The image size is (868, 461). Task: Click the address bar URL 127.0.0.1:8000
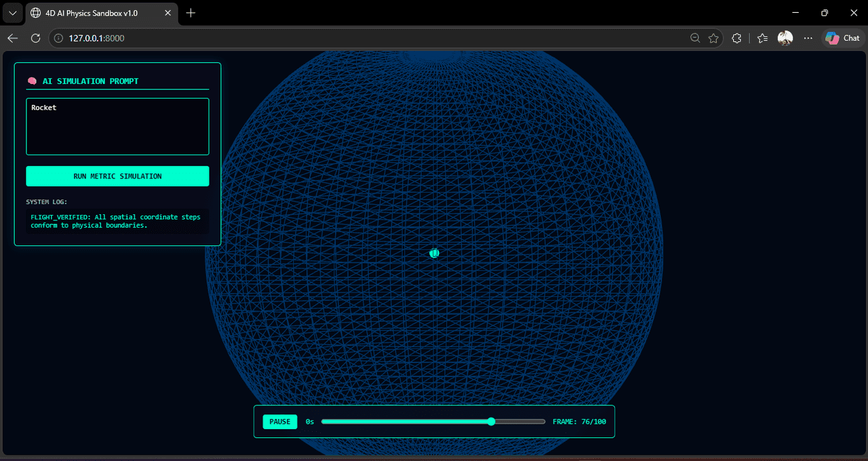coord(96,39)
